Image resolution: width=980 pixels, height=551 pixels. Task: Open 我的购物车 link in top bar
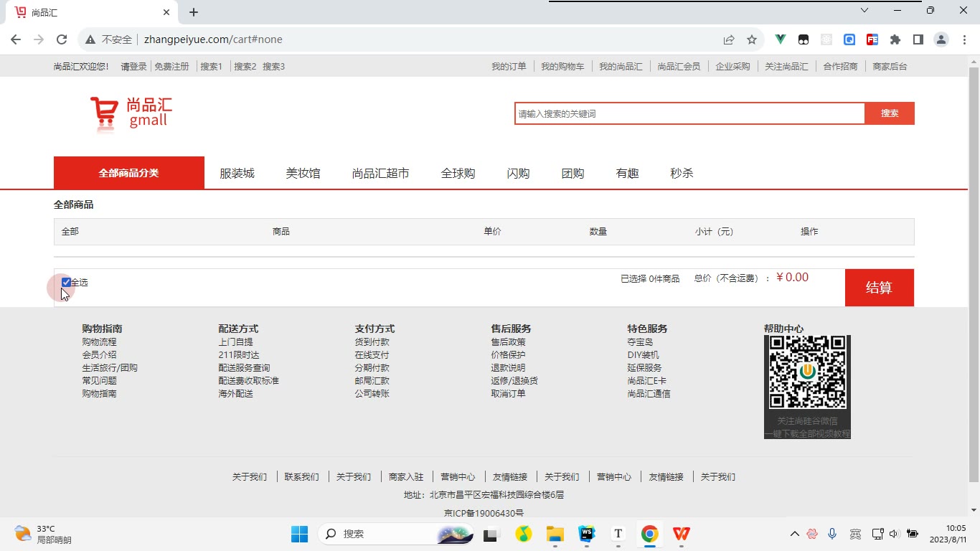(562, 67)
